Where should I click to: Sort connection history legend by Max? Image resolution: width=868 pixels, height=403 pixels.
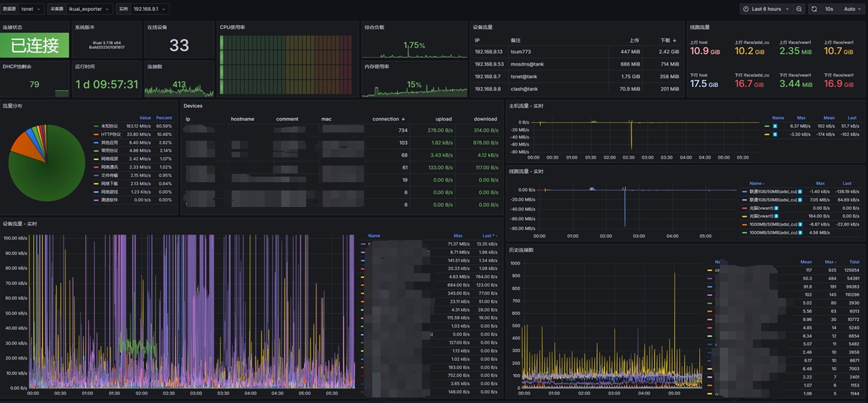(x=830, y=262)
